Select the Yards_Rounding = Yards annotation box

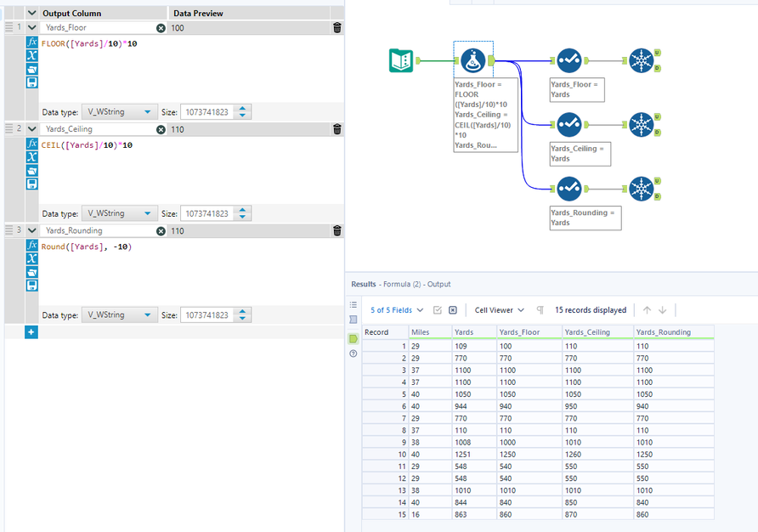click(585, 218)
